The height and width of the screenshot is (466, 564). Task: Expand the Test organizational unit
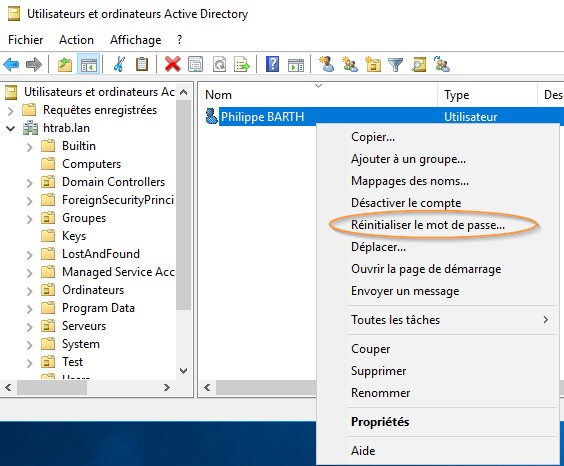[x=30, y=362]
